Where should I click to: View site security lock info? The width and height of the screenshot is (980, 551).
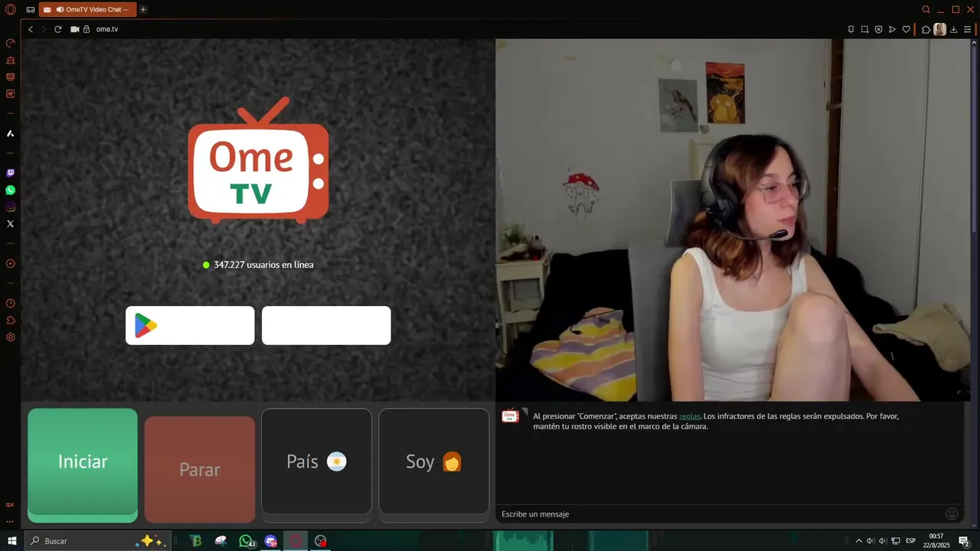87,29
